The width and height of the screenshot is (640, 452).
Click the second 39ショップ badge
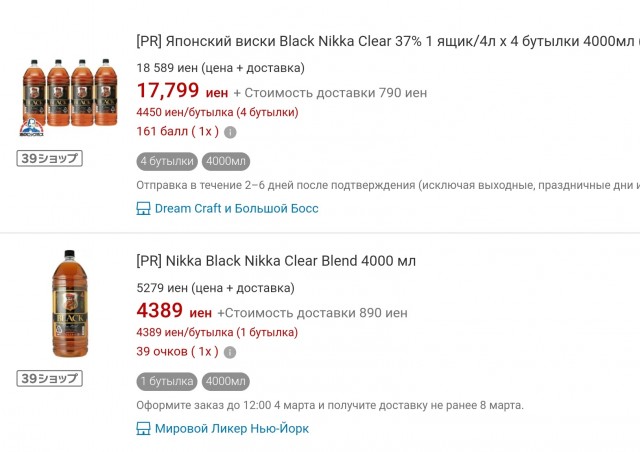pyautogui.click(x=49, y=378)
